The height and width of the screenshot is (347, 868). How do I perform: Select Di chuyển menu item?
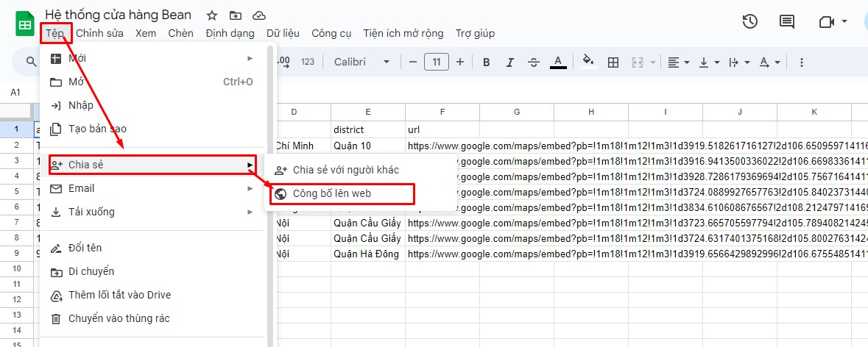[x=152, y=271]
